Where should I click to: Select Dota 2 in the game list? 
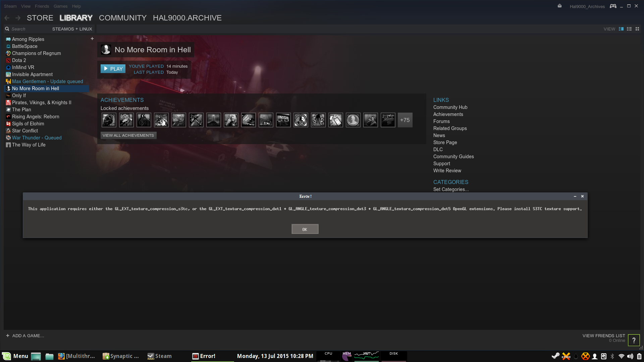[46, 60]
